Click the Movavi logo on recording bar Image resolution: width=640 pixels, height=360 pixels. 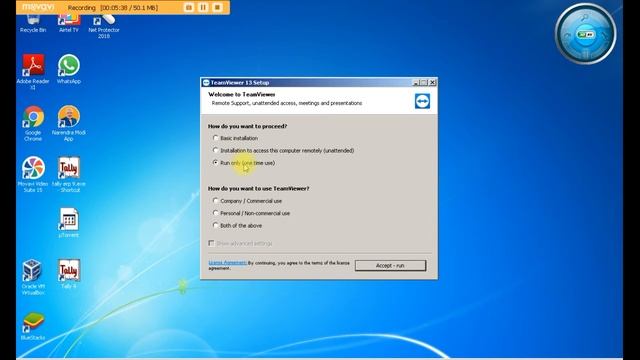tap(38, 7)
